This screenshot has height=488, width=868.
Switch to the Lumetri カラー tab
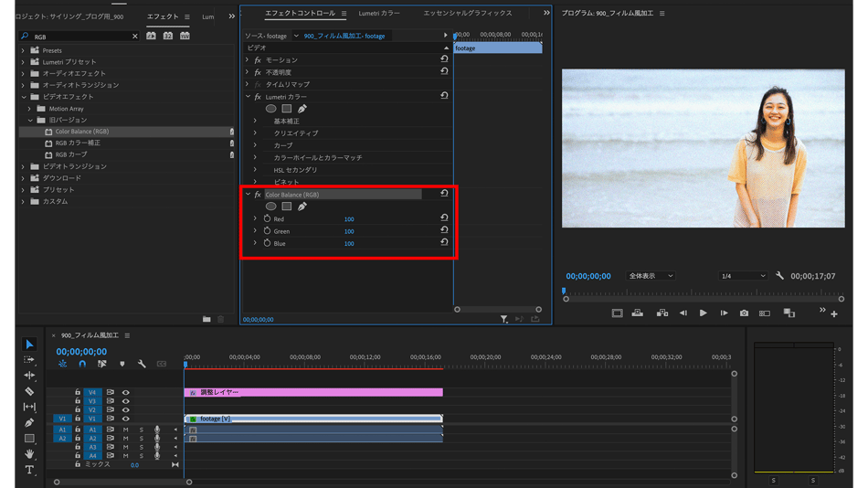click(x=378, y=14)
